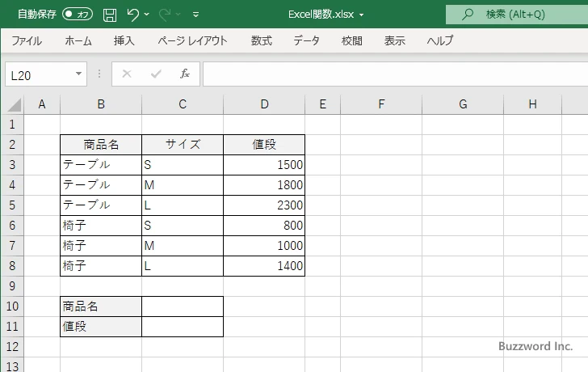Viewport: 588px width, 372px height.
Task: Click the size S cell in row 3
Action: [x=183, y=165]
